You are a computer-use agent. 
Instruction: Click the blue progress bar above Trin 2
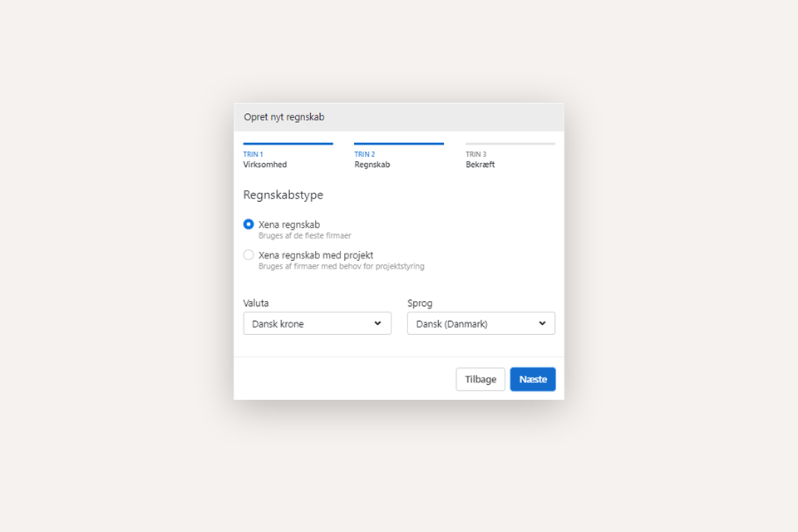pyautogui.click(x=398, y=144)
